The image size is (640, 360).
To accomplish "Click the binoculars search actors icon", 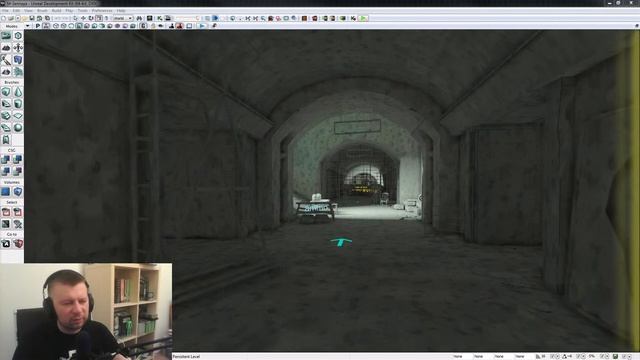I will (x=139, y=18).
